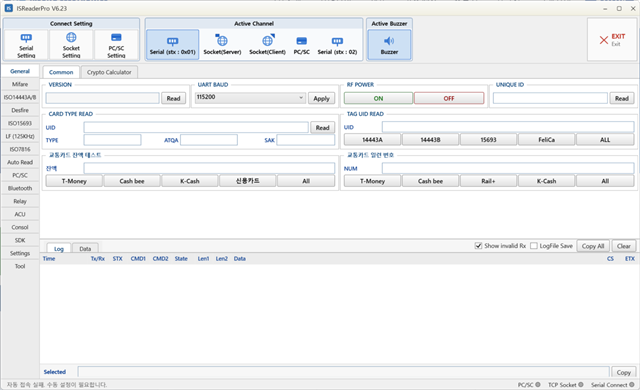
Task: Select Relay in the sidebar
Action: click(20, 201)
